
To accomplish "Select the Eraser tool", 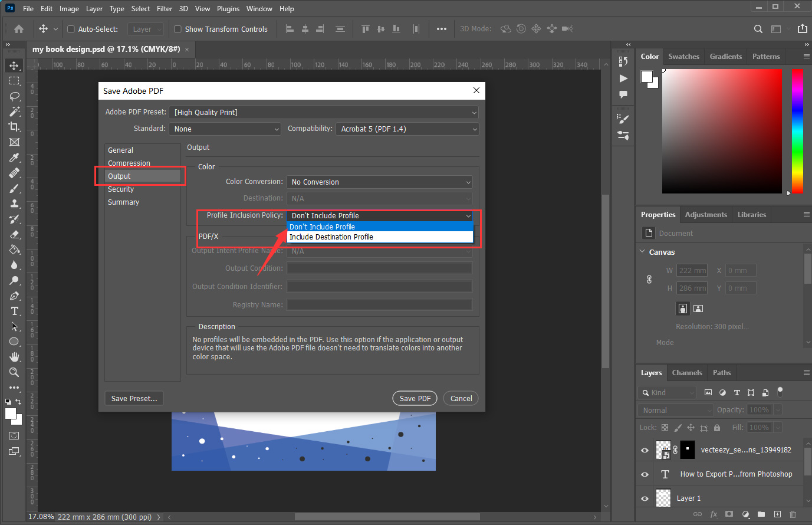I will coord(14,234).
